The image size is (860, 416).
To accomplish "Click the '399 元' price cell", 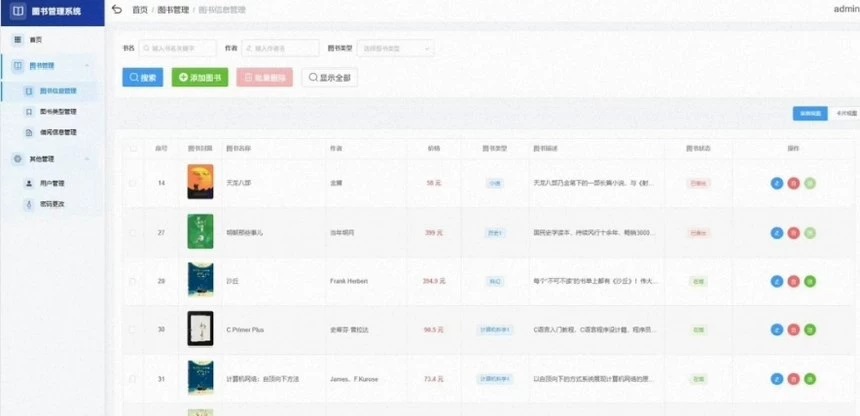I will point(434,233).
